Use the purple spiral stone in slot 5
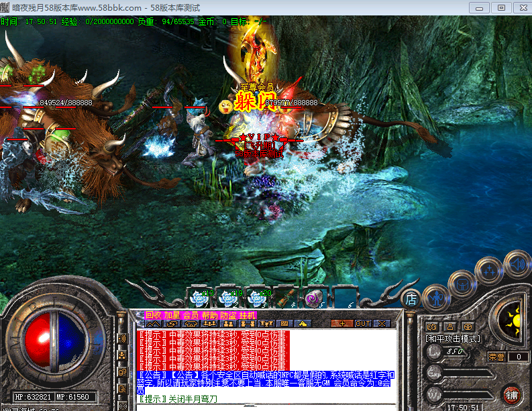Viewport: 532px width, 411px height. [315, 298]
